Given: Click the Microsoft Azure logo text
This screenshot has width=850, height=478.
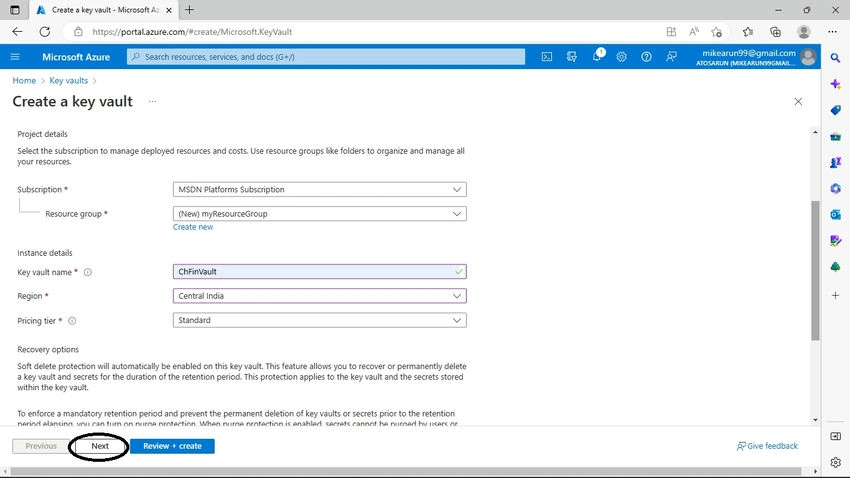Looking at the screenshot, I should pos(76,57).
